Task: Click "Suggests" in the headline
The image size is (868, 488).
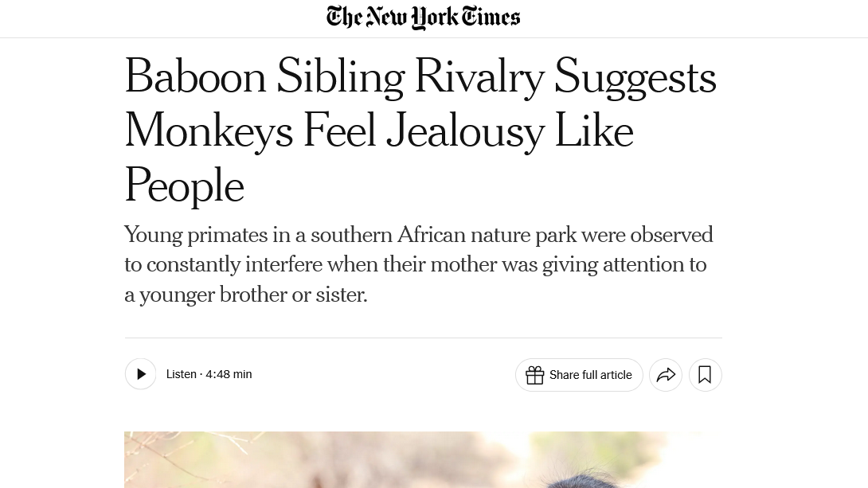Action: tap(635, 78)
